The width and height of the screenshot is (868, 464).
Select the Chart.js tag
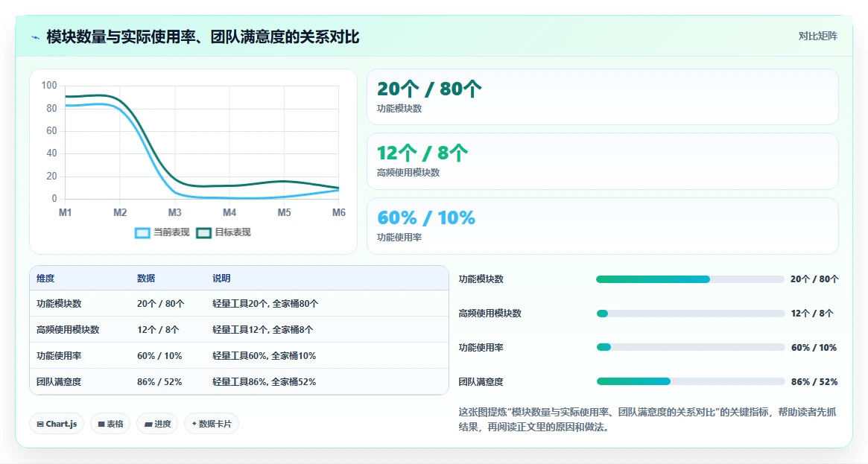coord(57,424)
